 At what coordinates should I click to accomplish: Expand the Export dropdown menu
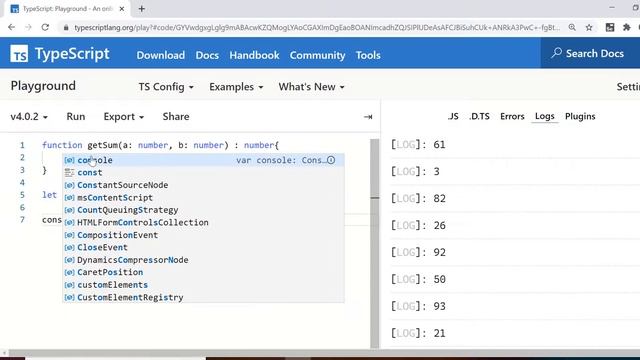click(124, 117)
